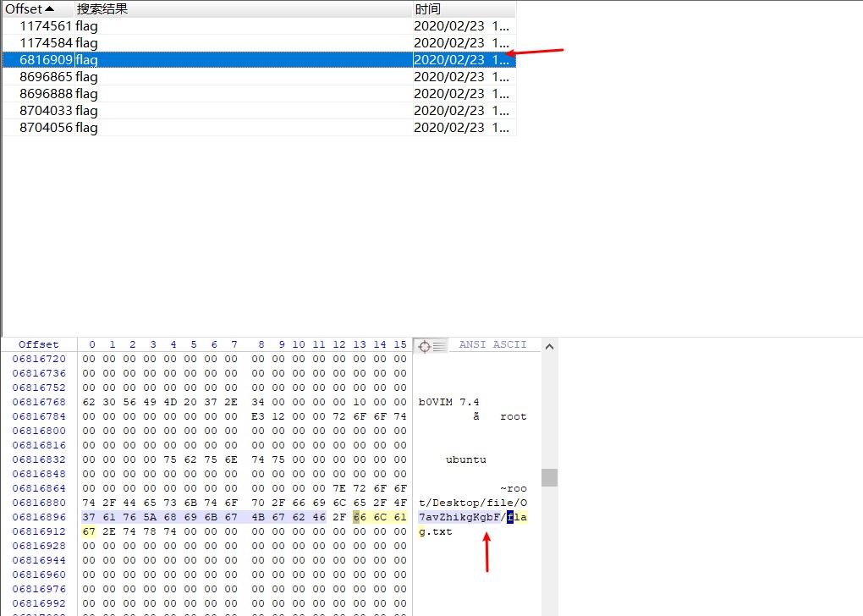Click the blue offset link 06816720
The width and height of the screenshot is (863, 616).
point(39,359)
